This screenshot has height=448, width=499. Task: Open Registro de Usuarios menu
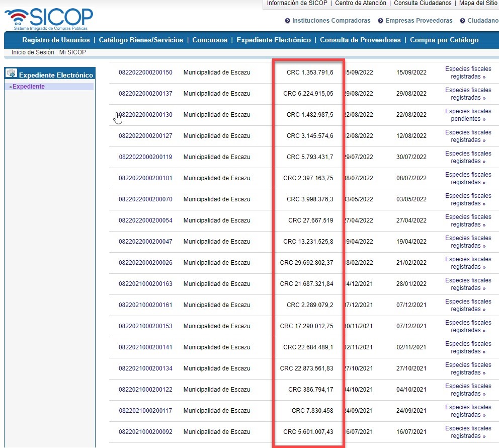(x=56, y=40)
